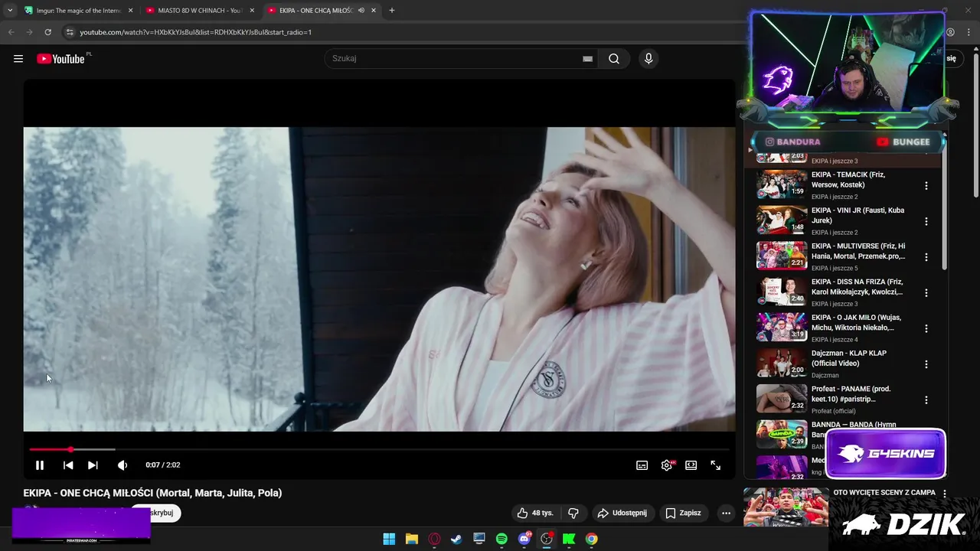
Task: Open the player settings gear
Action: click(667, 465)
